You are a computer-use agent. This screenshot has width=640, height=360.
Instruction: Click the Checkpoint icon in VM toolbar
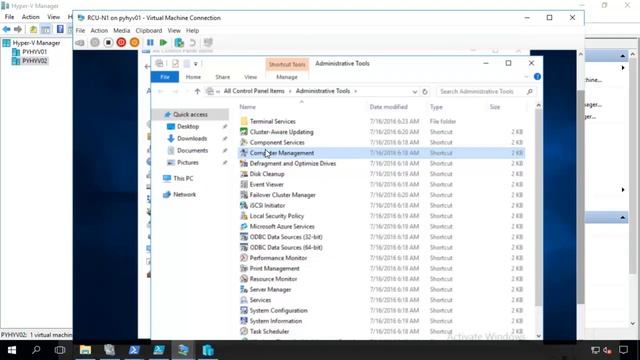click(x=179, y=42)
